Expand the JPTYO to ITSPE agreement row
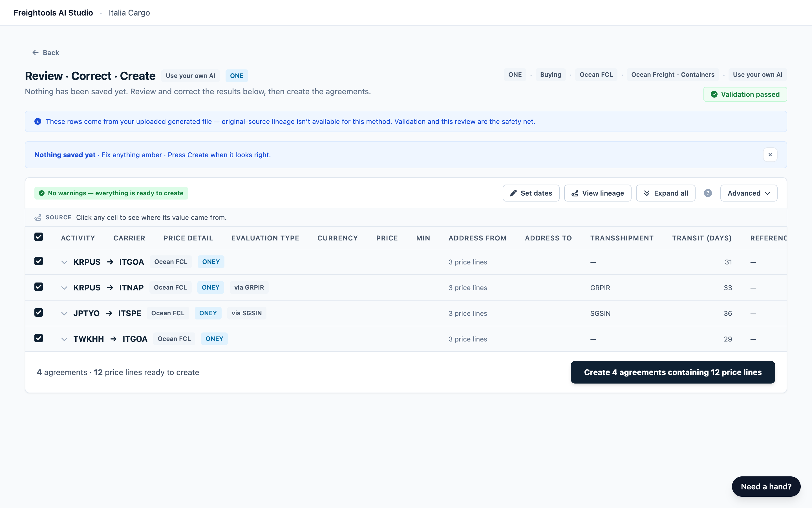Screen dimensions: 812x508 click(x=64, y=314)
